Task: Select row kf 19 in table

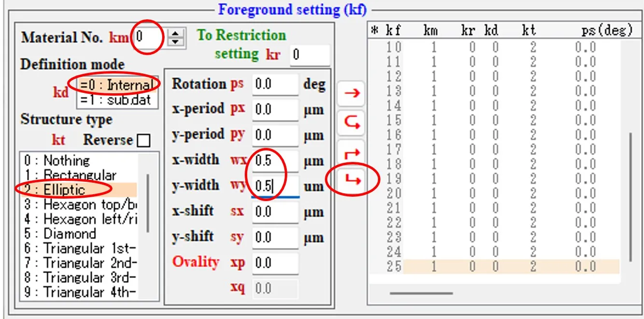Action: 495,179
